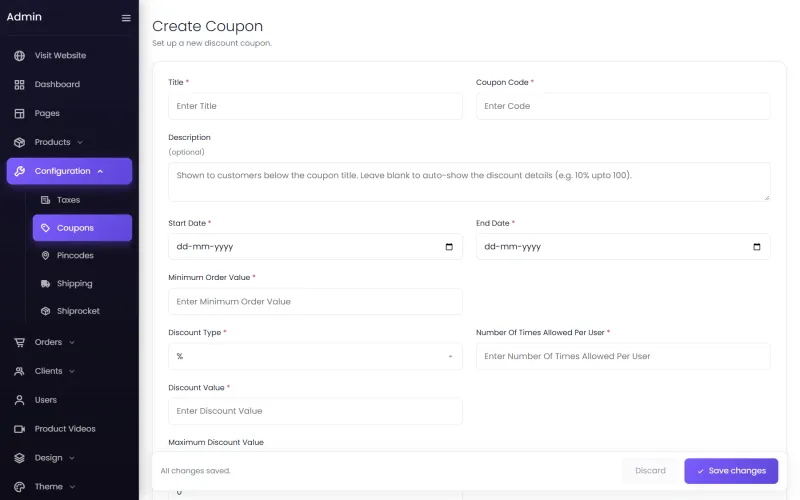Select Shiprocket under Configuration
The image size is (800, 500).
tap(82, 311)
